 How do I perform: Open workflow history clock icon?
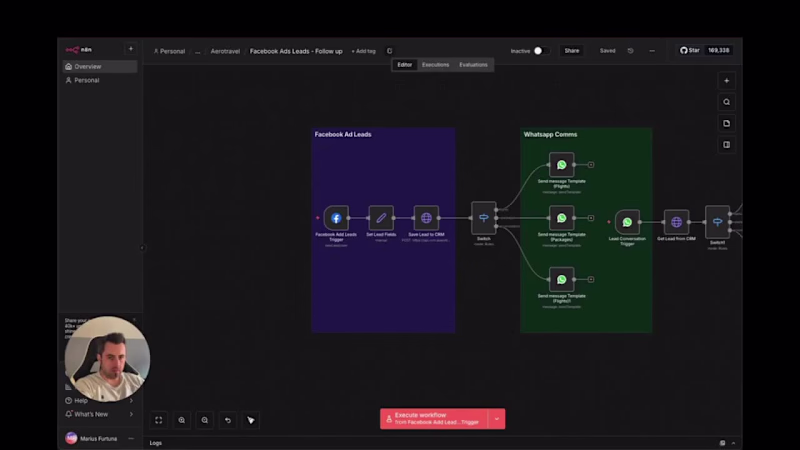pyautogui.click(x=631, y=51)
